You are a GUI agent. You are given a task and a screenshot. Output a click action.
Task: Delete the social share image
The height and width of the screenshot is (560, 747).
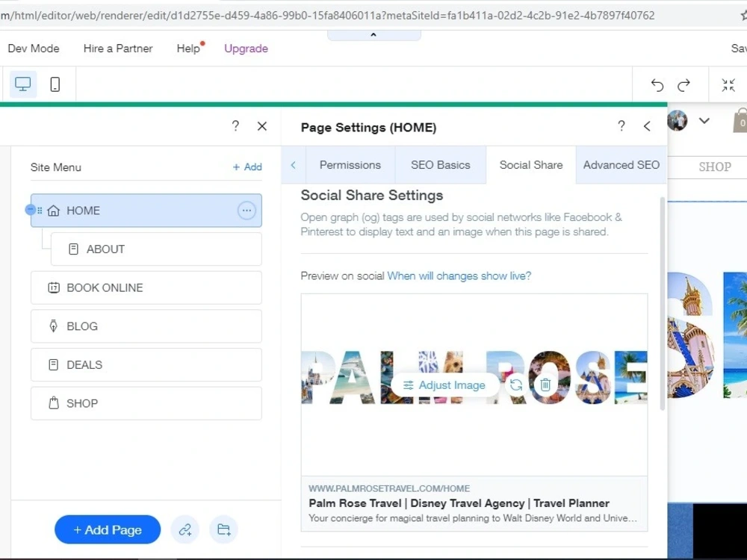coord(545,385)
